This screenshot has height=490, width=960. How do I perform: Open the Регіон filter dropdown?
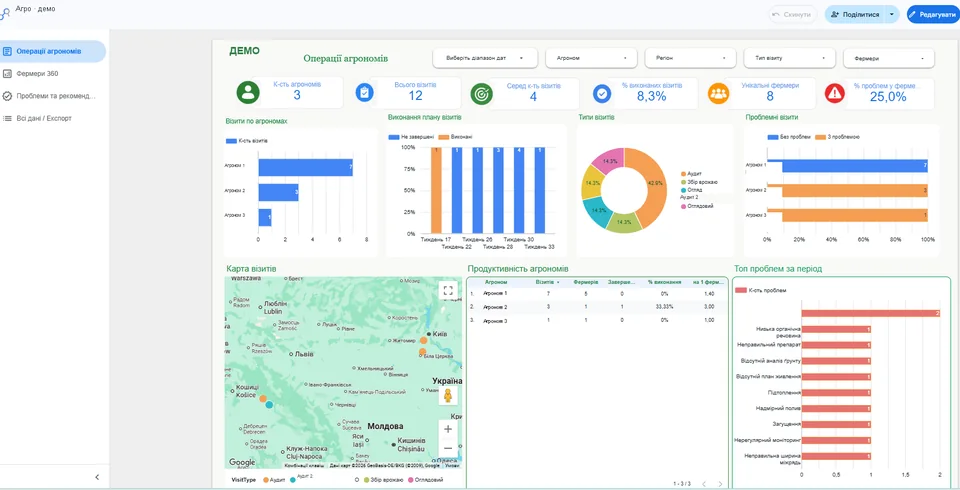pos(690,58)
